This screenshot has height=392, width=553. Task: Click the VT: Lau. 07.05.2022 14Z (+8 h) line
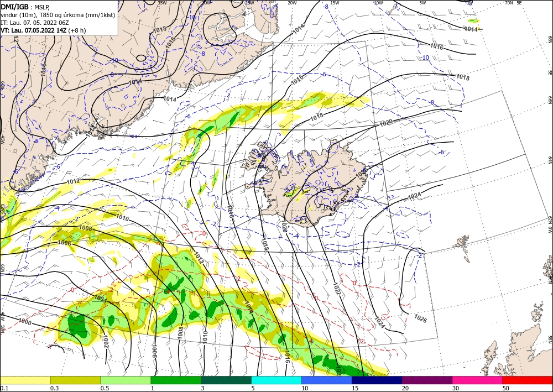click(x=43, y=30)
